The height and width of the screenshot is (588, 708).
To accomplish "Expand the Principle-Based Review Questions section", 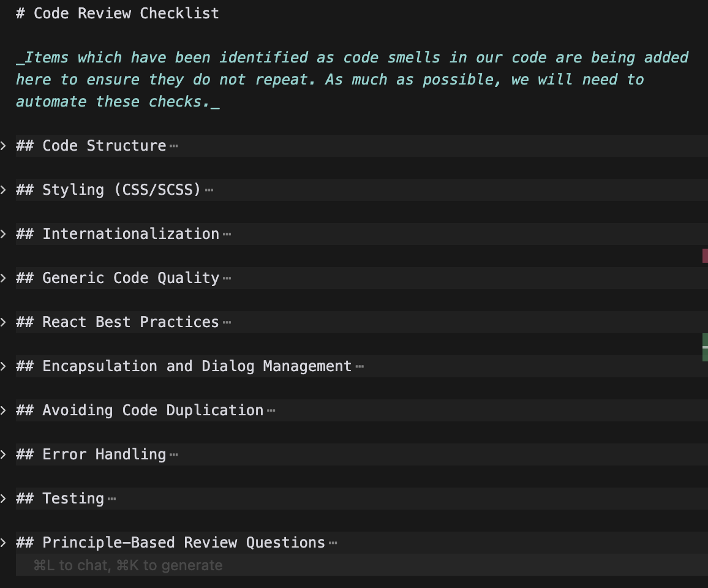I will 4,543.
